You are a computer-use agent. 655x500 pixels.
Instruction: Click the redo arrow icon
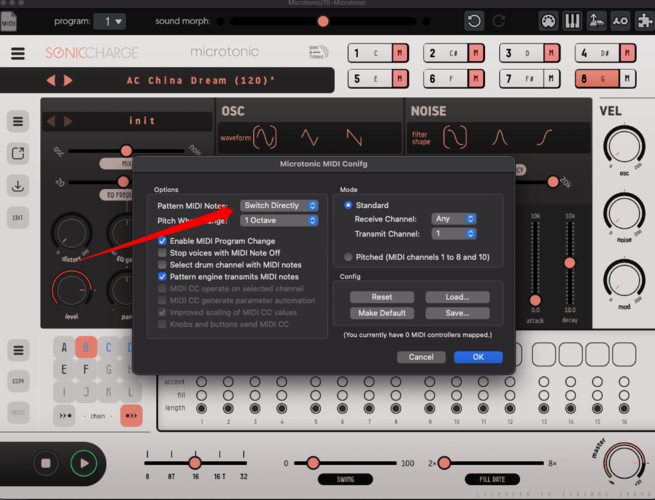click(x=499, y=21)
